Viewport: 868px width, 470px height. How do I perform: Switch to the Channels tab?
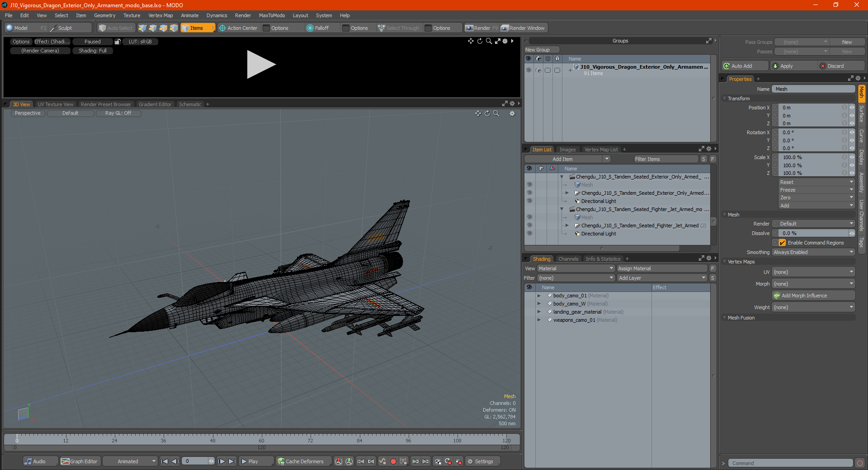(x=568, y=259)
